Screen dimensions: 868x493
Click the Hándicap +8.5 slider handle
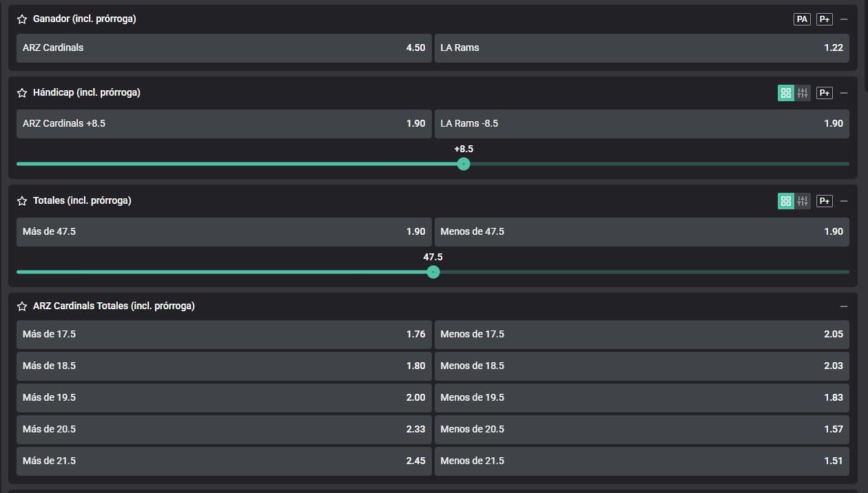tap(464, 164)
